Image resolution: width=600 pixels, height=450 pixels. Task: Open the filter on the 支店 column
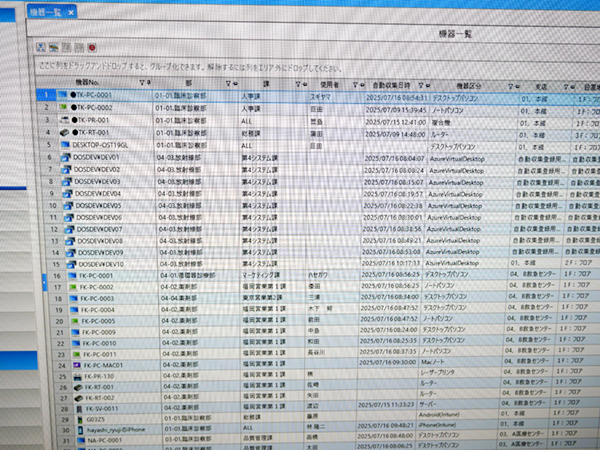click(566, 87)
